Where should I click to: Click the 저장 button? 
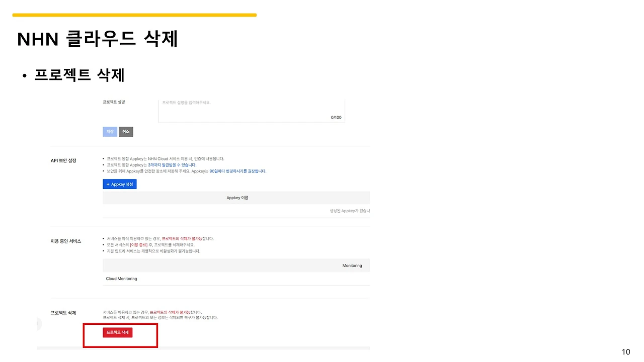tap(110, 132)
